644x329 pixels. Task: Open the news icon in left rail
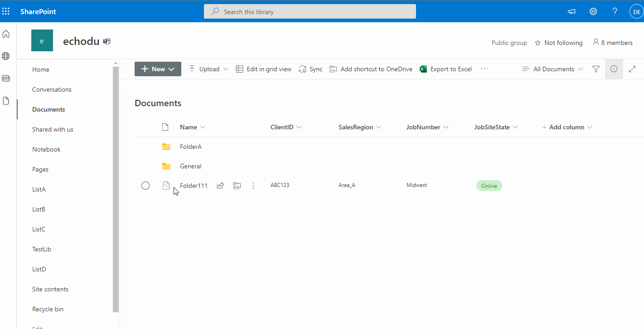6,79
